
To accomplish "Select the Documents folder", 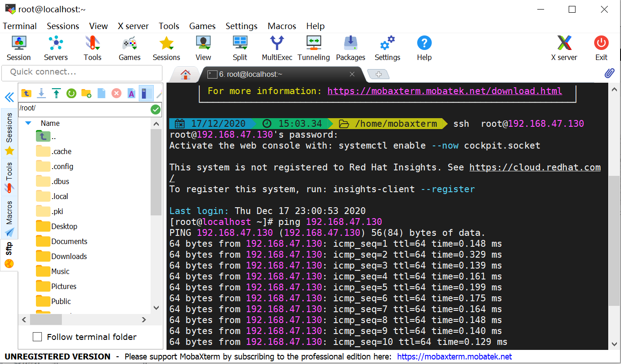I will (61, 241).
